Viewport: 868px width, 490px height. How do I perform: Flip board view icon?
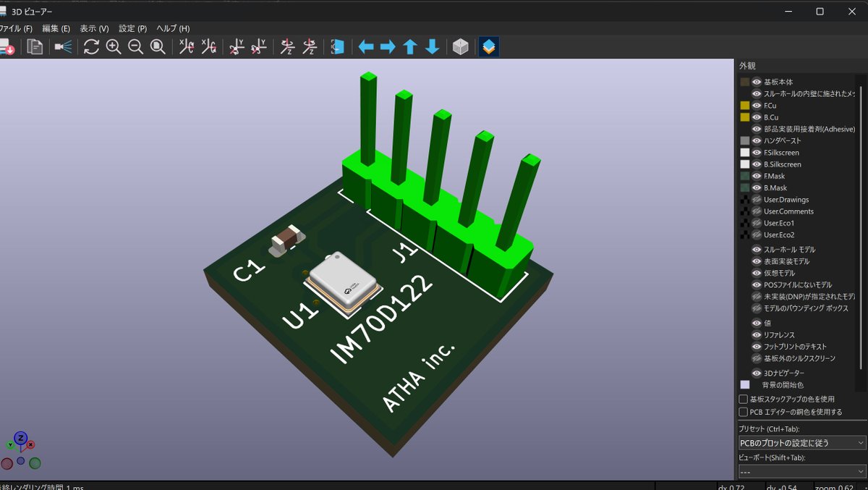tap(337, 47)
